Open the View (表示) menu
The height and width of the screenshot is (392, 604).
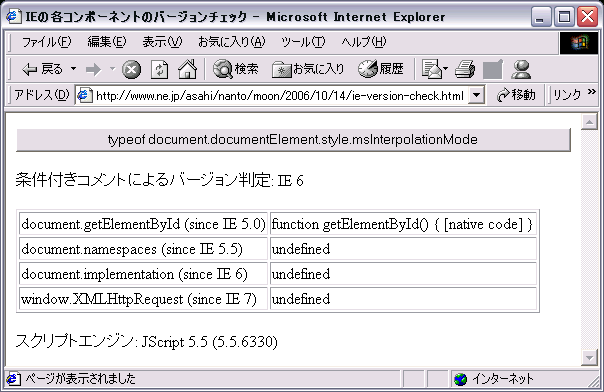click(162, 42)
